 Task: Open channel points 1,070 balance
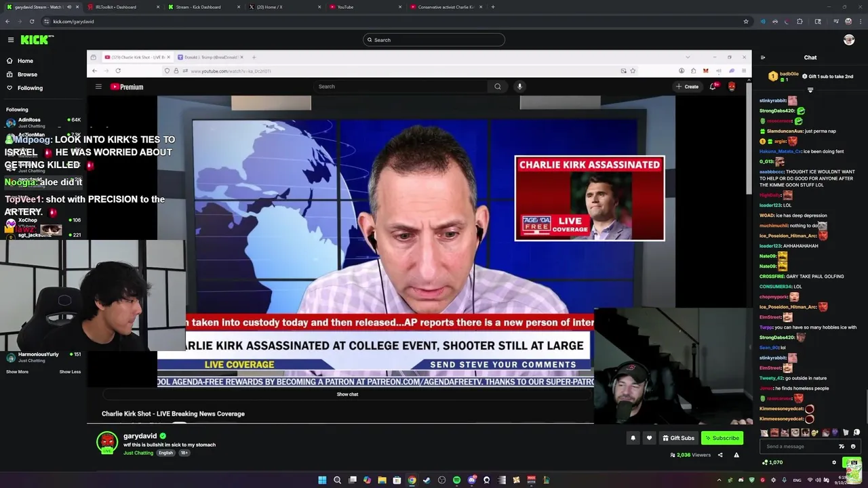pyautogui.click(x=772, y=462)
